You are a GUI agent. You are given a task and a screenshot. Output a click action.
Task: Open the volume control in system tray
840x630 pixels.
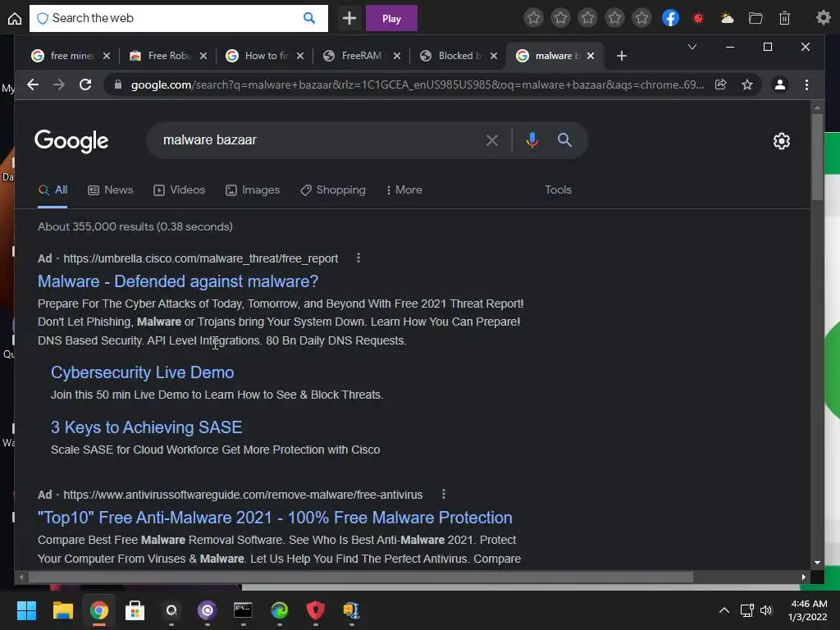point(767,610)
